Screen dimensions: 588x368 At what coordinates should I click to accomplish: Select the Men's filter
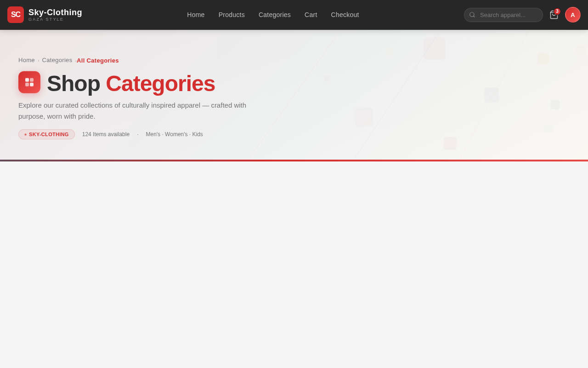click(153, 134)
